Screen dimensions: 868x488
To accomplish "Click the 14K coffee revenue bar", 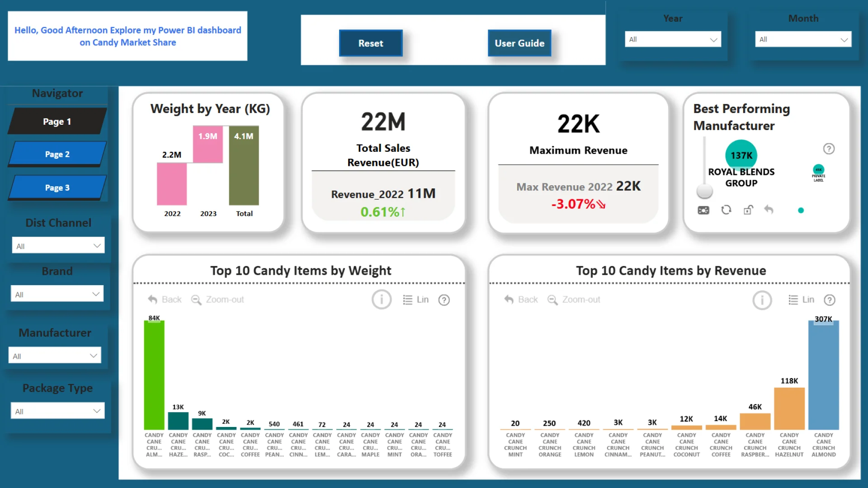I will click(x=721, y=427).
